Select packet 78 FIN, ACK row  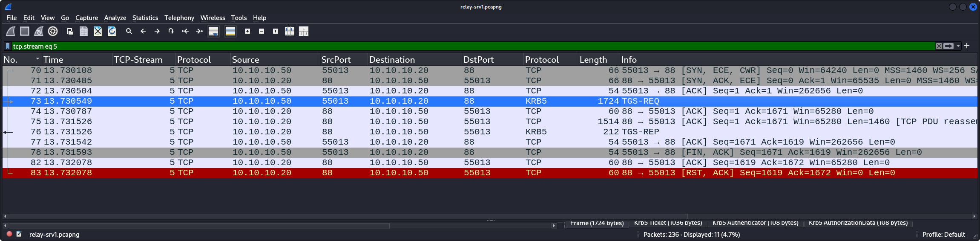(490, 152)
